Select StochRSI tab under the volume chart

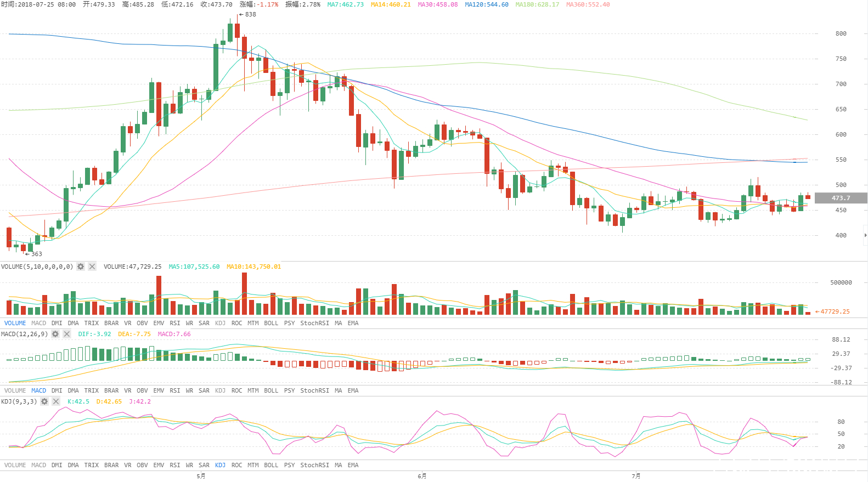click(x=314, y=323)
